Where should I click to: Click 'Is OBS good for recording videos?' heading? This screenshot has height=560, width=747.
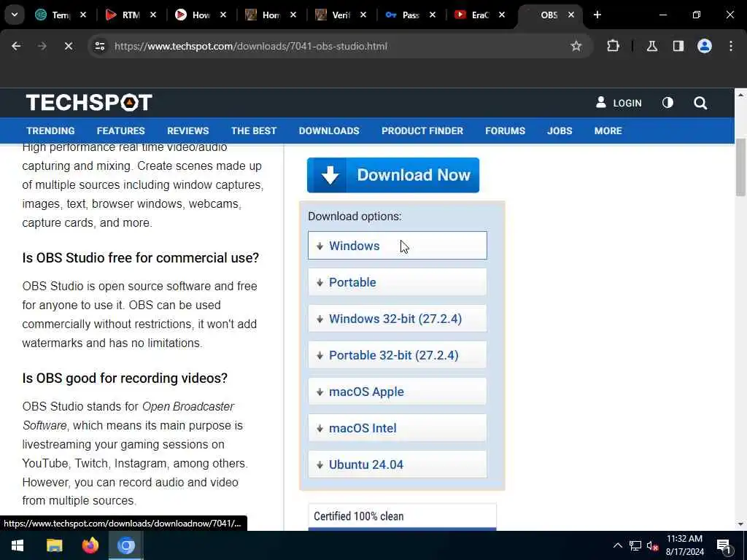pos(125,378)
